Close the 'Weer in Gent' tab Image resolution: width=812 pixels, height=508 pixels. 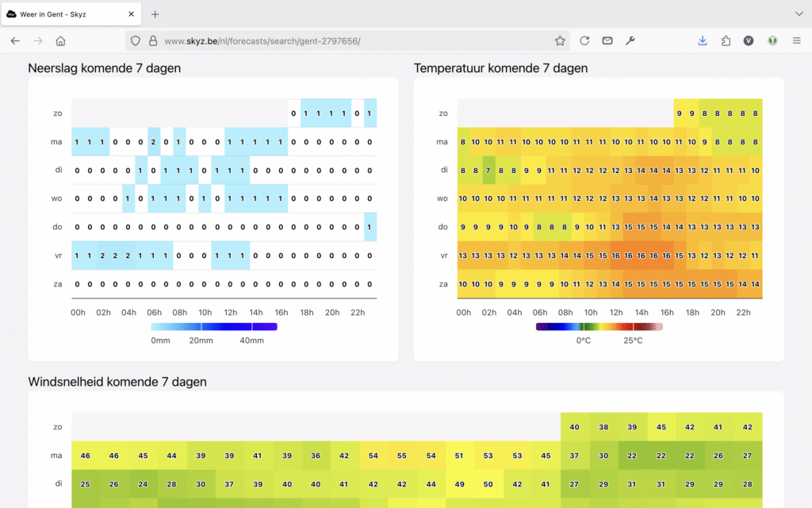tap(130, 14)
